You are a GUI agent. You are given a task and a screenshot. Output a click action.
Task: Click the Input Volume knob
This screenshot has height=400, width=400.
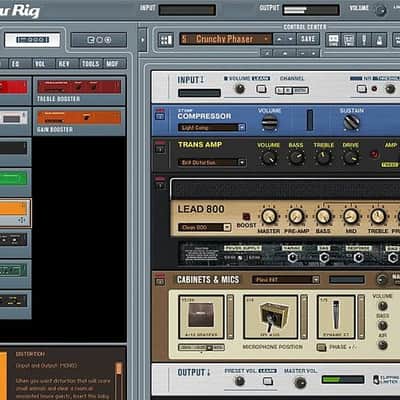(240, 89)
